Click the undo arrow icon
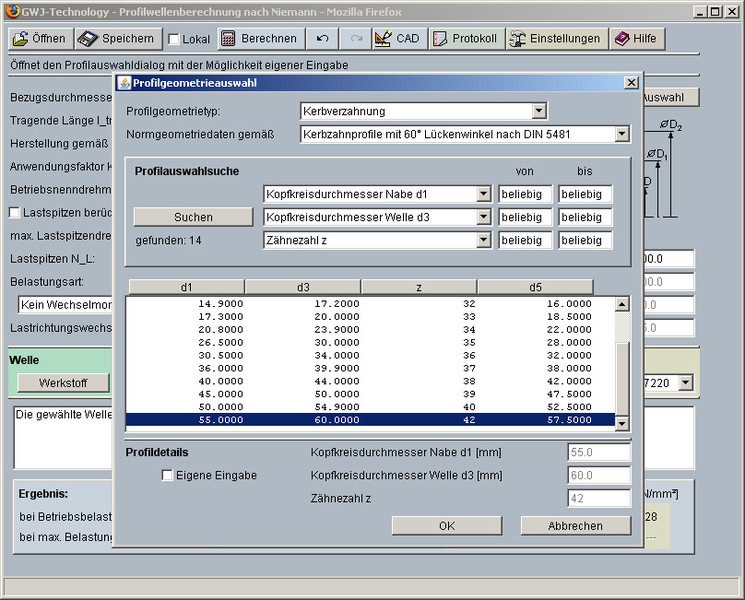Screen dimensions: 745x600 (322, 39)
